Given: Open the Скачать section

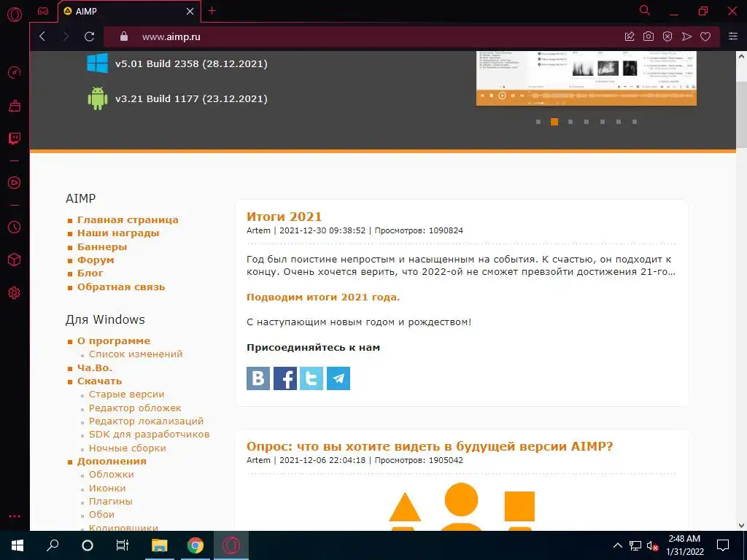Looking at the screenshot, I should (x=99, y=381).
